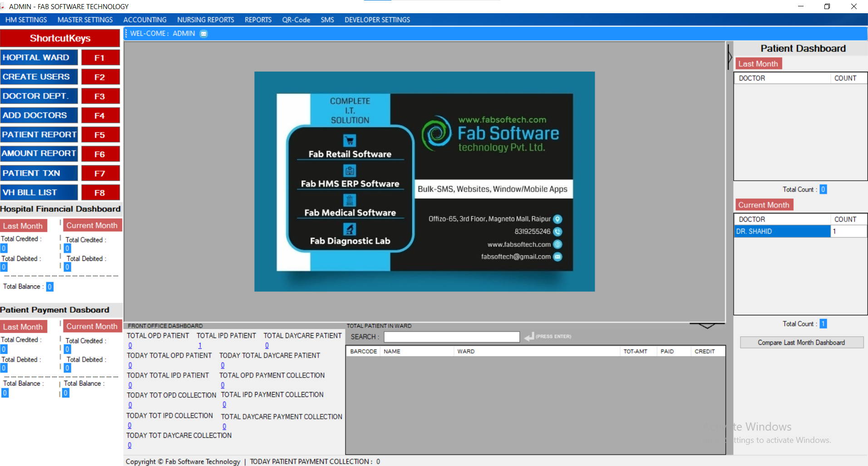Open the ACCOUNTING menu

click(x=145, y=20)
